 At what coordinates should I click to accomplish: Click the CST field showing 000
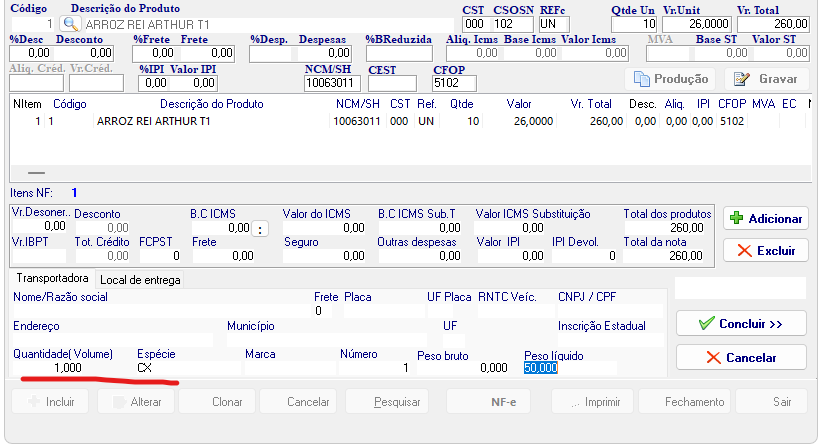point(475,24)
